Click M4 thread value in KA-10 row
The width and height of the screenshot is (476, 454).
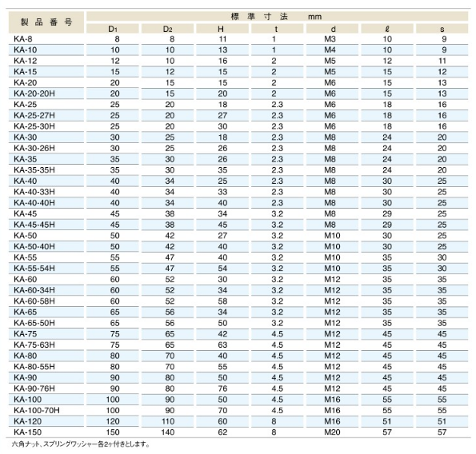(x=330, y=50)
